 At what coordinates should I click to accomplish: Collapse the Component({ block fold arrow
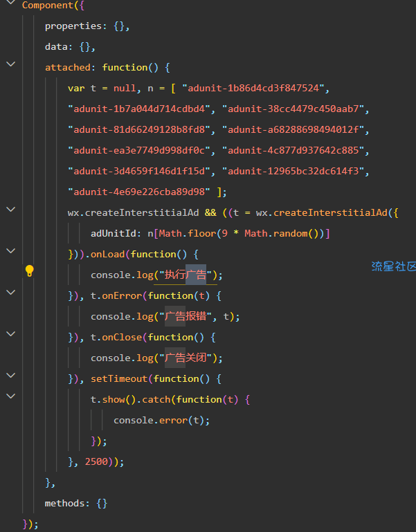coord(11,2)
